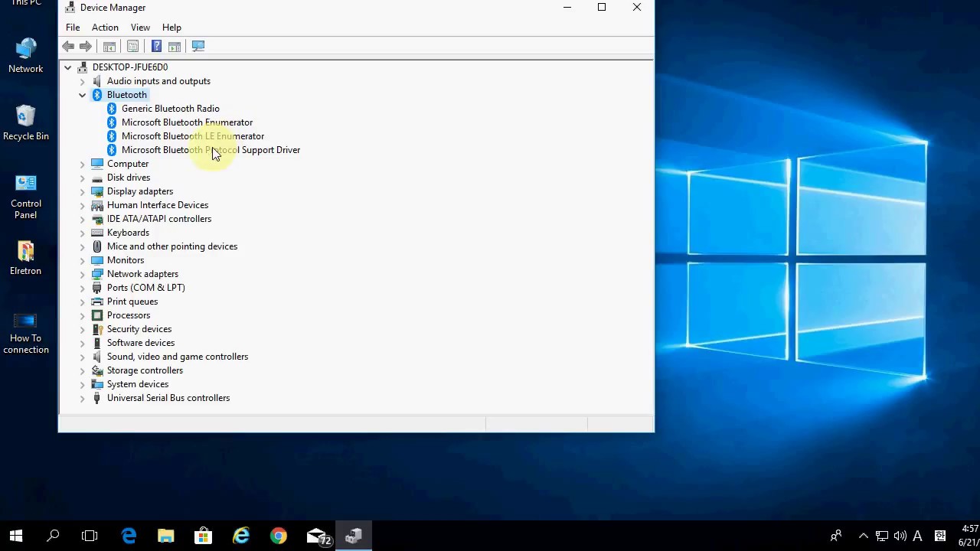Image resolution: width=980 pixels, height=551 pixels.
Task: Select the Network desktop icon
Action: [x=25, y=55]
